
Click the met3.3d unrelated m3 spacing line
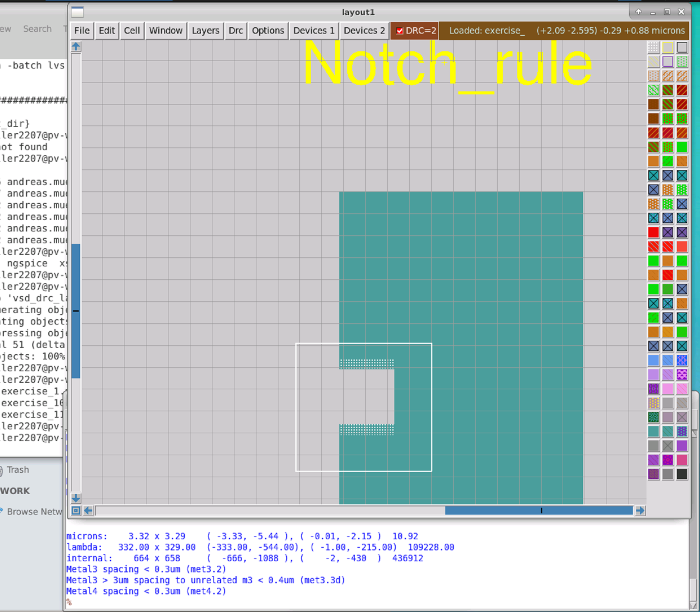pyautogui.click(x=206, y=580)
